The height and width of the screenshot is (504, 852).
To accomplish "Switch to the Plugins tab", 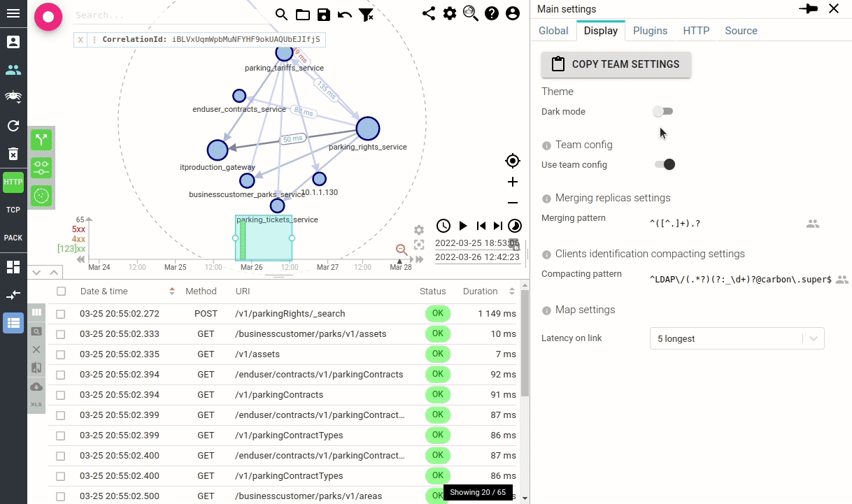I will pos(650,31).
